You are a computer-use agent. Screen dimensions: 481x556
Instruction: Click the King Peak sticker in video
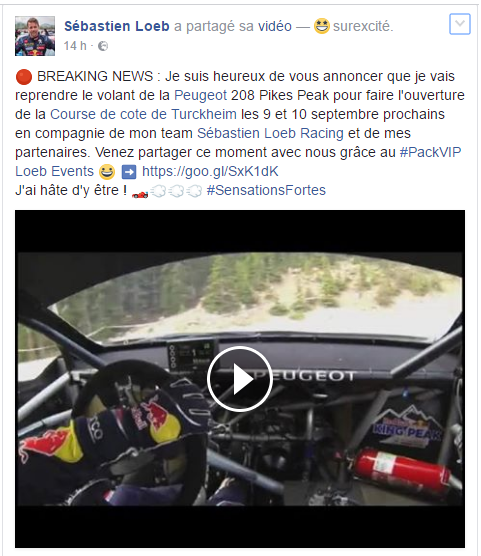(407, 427)
